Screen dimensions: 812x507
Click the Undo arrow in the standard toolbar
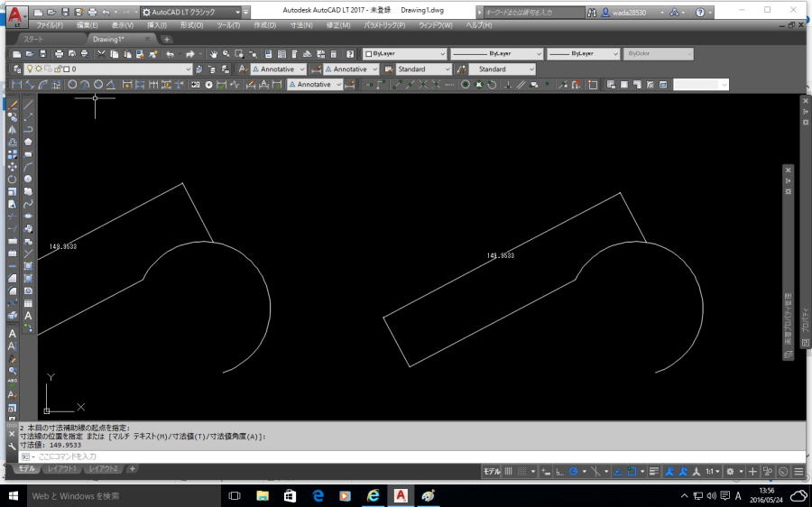coord(170,54)
